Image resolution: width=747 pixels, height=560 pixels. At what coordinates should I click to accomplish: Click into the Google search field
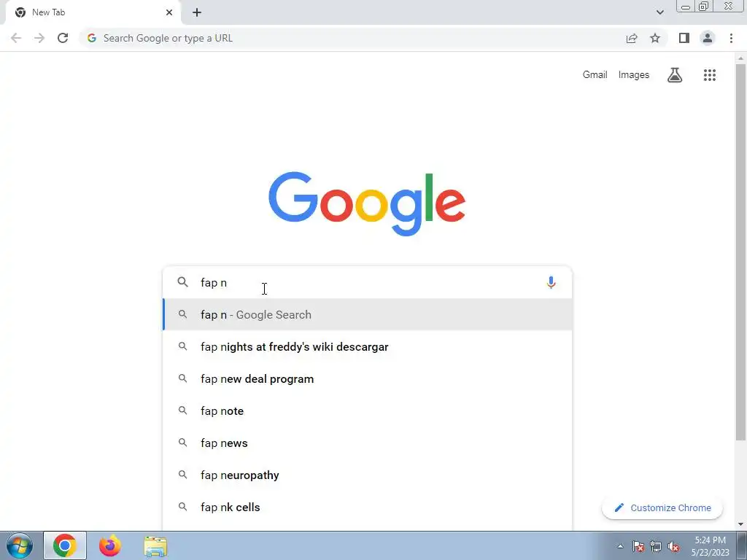coord(367,282)
